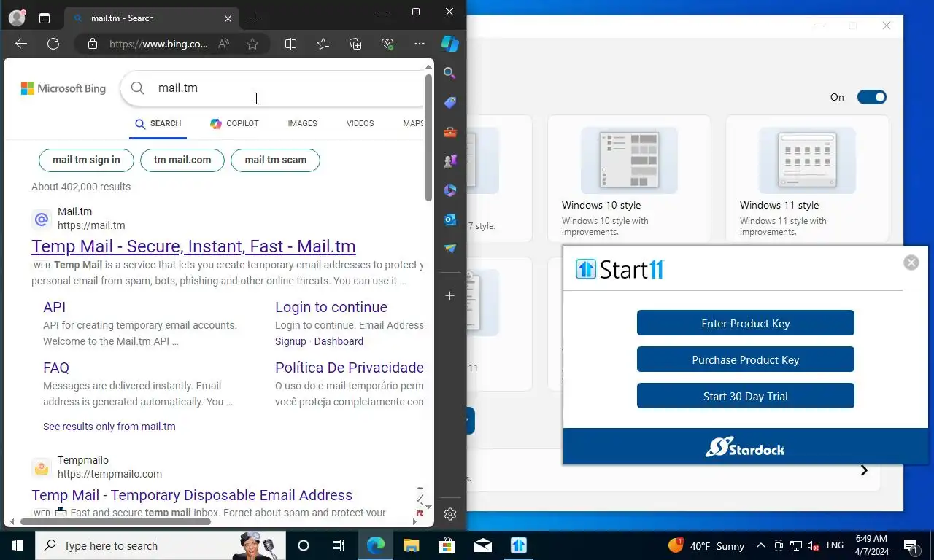Select 'mail tm scam' suggestion chip

pyautogui.click(x=275, y=160)
